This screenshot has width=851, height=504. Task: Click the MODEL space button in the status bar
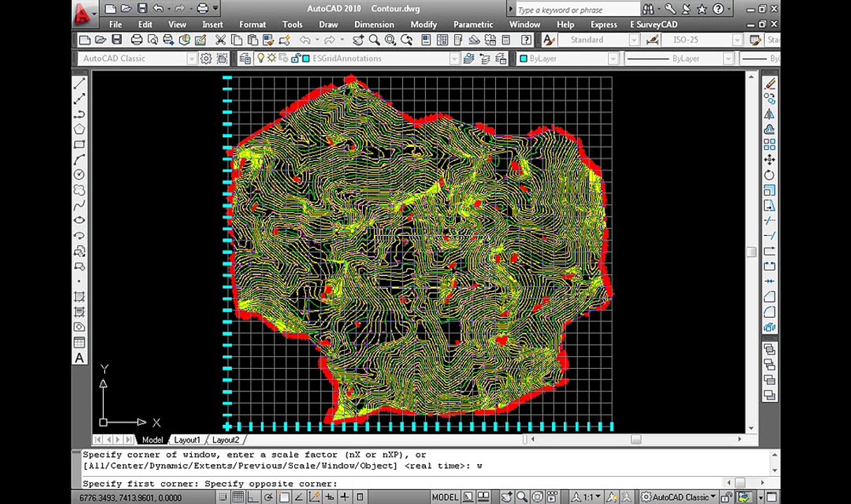tap(445, 497)
